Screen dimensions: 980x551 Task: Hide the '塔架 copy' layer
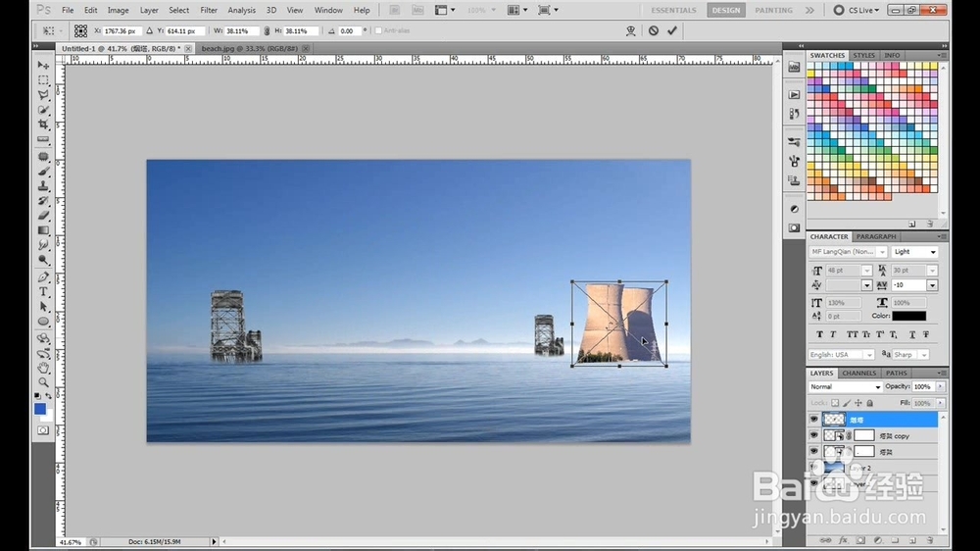tap(813, 436)
